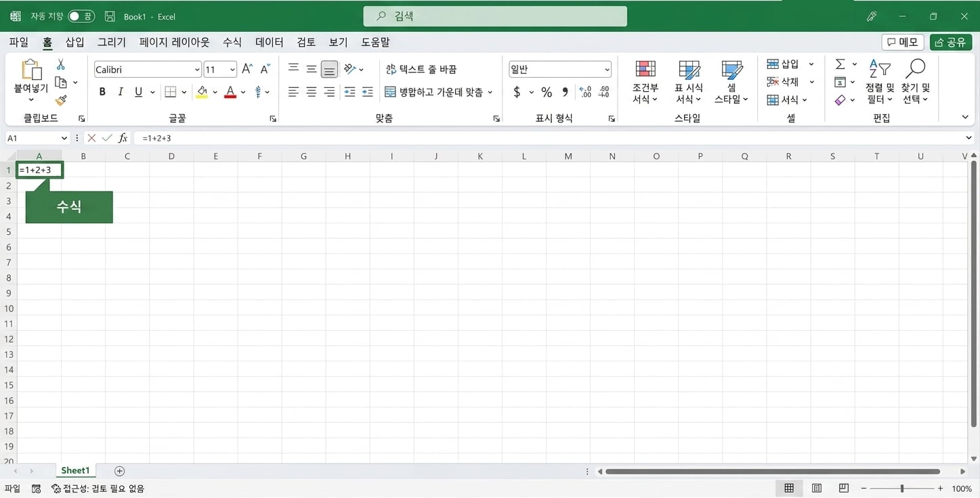Viewport: 980px width, 498px height.
Task: Click 삽입 insert cells button
Action: click(x=783, y=64)
